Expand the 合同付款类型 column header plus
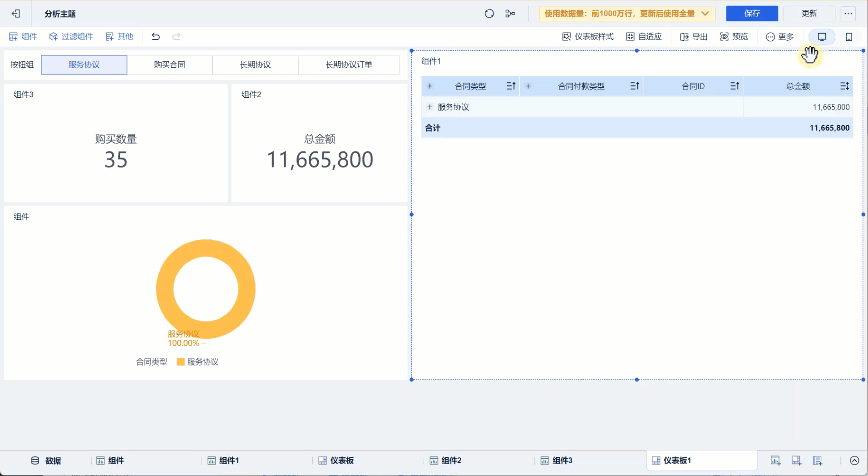This screenshot has width=868, height=476. click(528, 86)
